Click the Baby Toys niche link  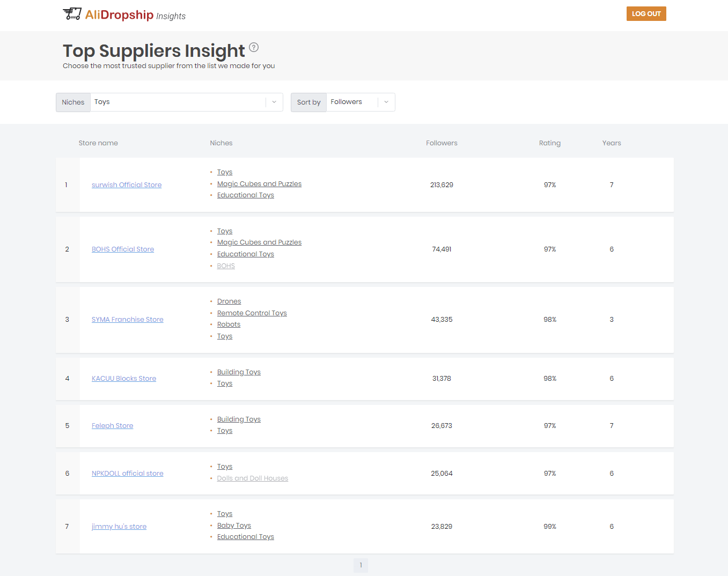(x=234, y=525)
